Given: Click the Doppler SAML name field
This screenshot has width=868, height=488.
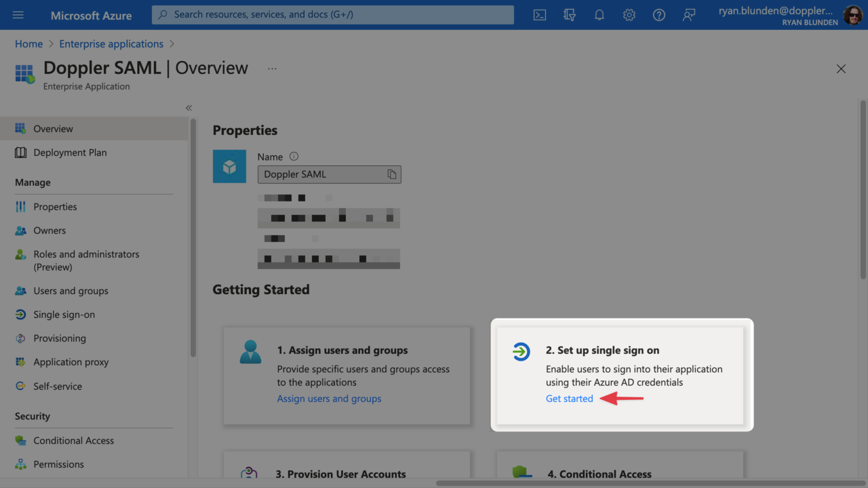Looking at the screenshot, I should point(330,174).
